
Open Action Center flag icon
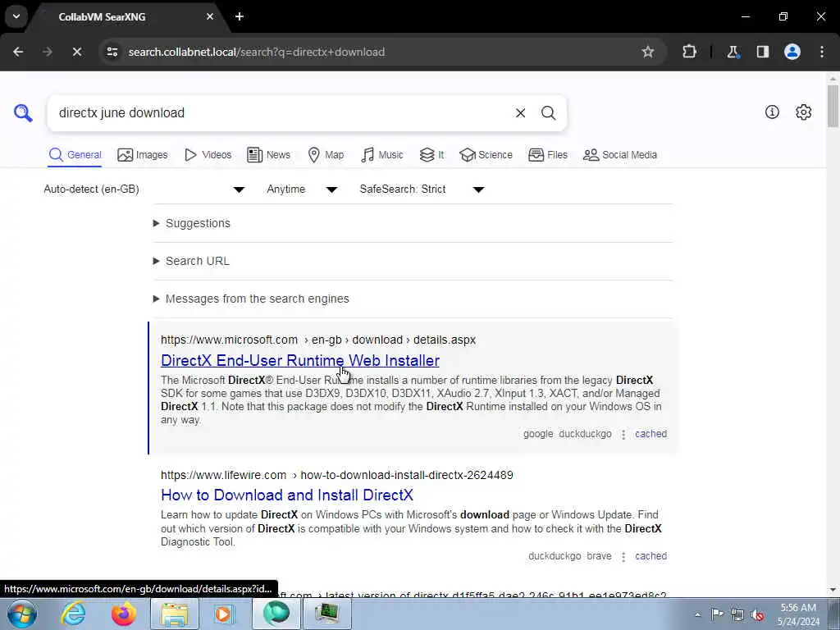717,614
